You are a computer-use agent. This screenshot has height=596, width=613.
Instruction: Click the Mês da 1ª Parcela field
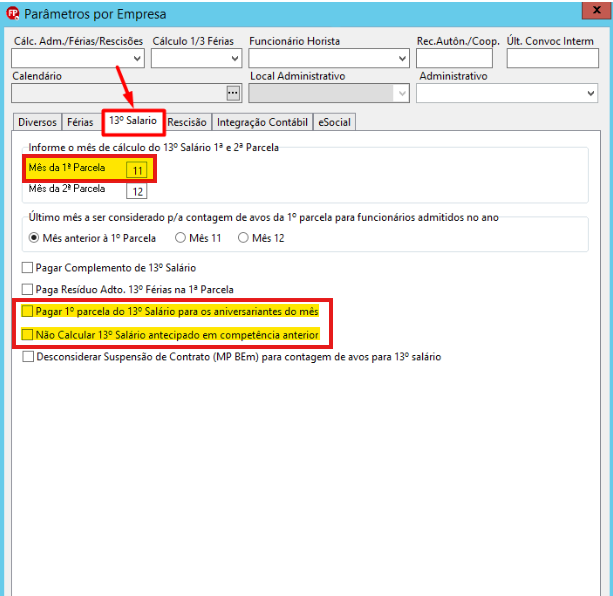coord(136,170)
